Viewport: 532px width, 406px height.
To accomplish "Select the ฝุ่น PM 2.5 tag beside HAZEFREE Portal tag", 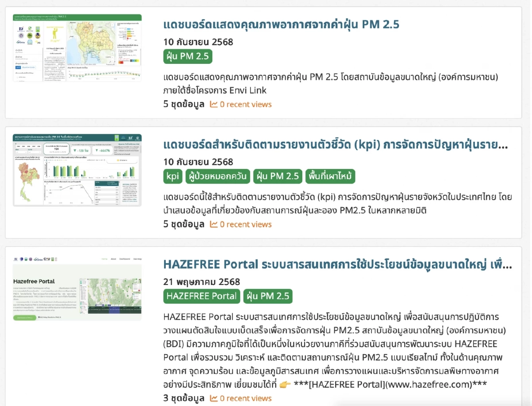I will coord(268,296).
